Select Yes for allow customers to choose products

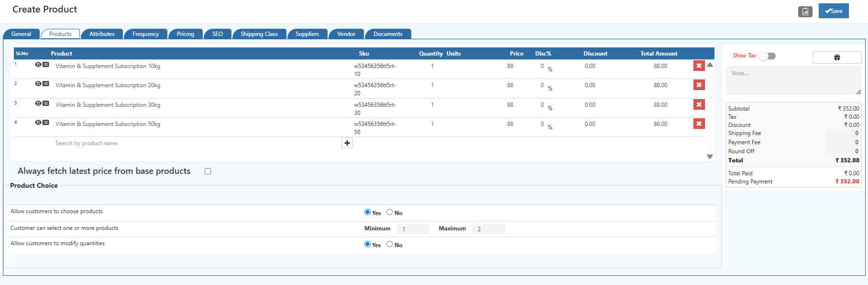point(367,212)
